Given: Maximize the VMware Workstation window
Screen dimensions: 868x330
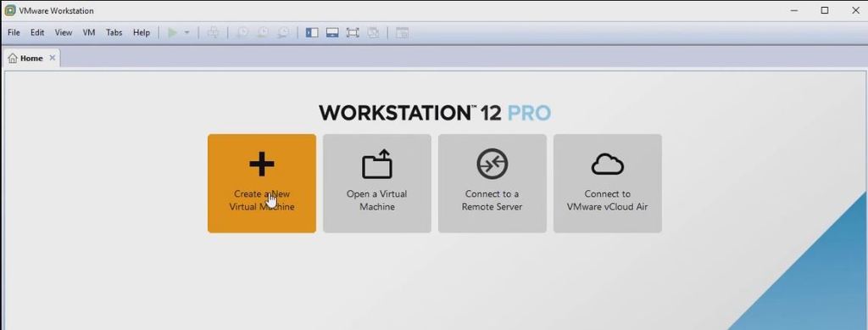Looking at the screenshot, I should click(825, 10).
